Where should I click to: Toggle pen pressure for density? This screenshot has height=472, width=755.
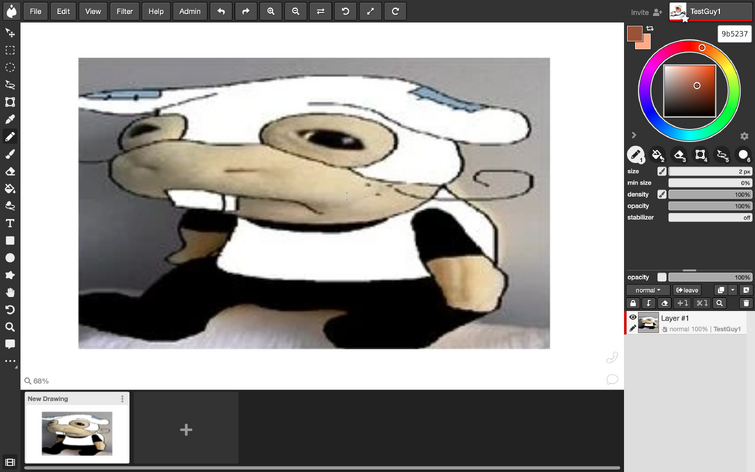(x=662, y=194)
